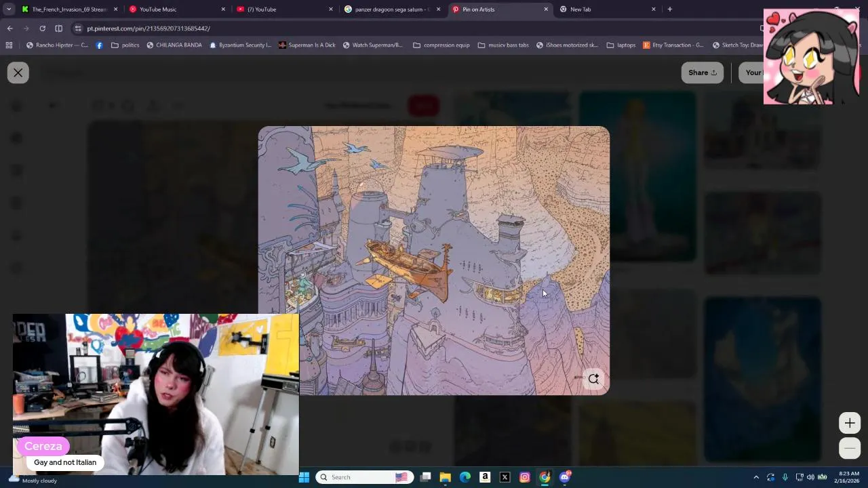Open the volume tray icon
The height and width of the screenshot is (488, 868).
pos(810,477)
